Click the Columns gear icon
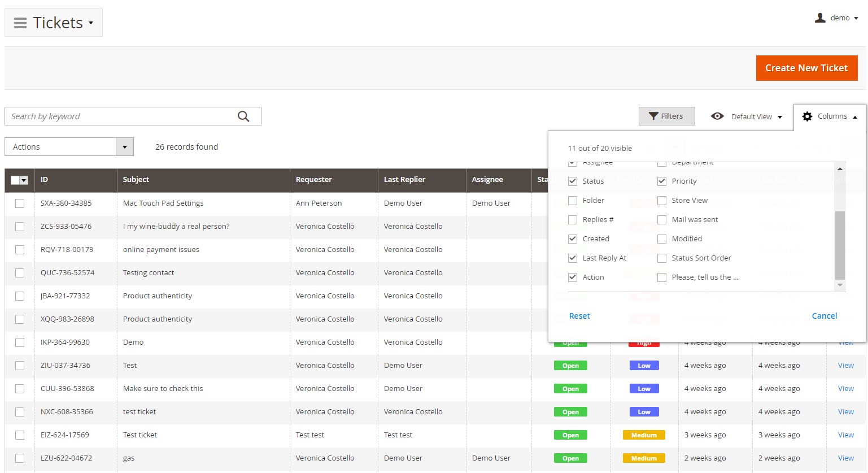Image resolution: width=868 pixels, height=473 pixels. pyautogui.click(x=807, y=116)
